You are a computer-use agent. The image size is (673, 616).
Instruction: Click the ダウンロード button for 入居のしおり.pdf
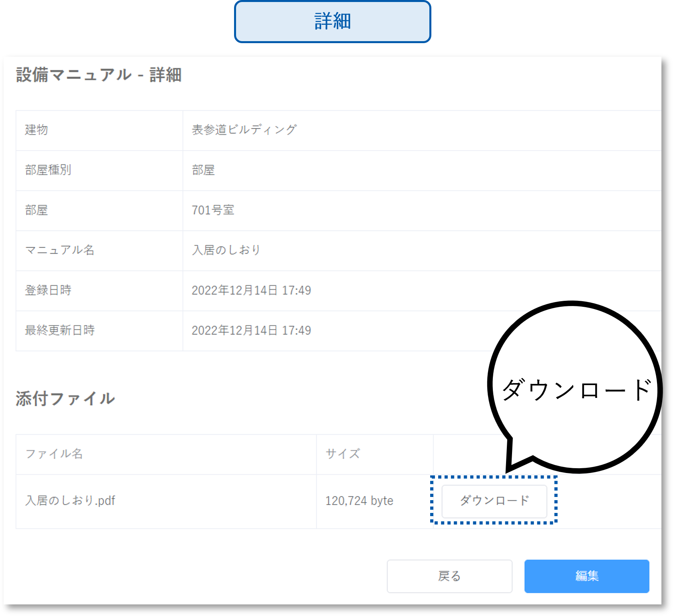pyautogui.click(x=495, y=502)
